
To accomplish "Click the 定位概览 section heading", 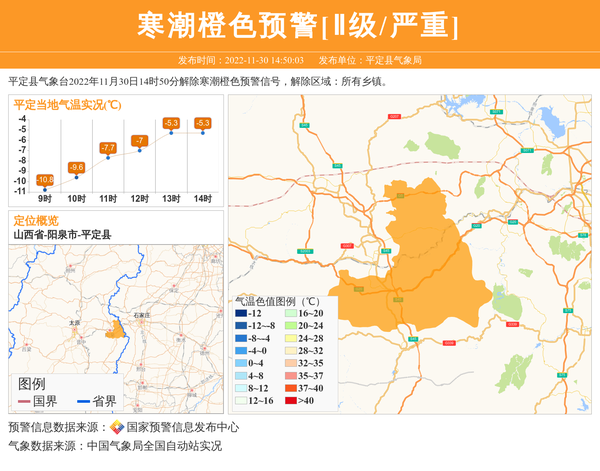I will tap(36, 220).
